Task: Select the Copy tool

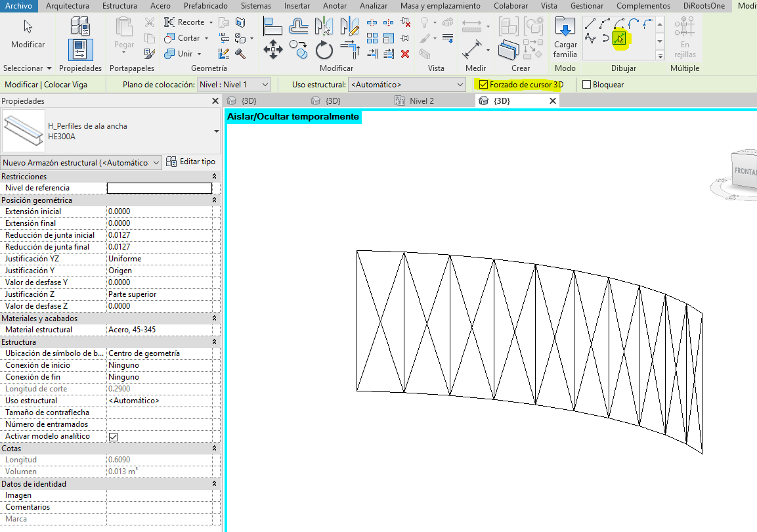Action: tap(297, 49)
